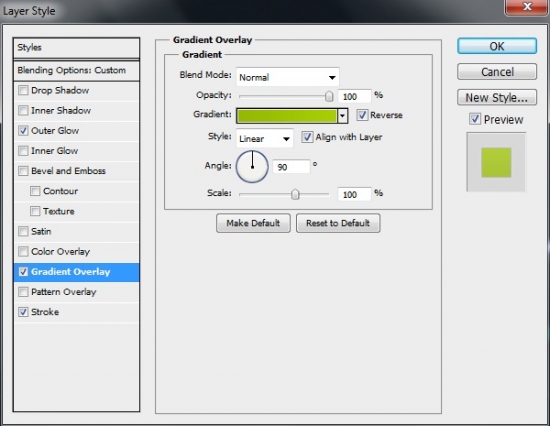
Task: Turn off the Outer Glow checkbox
Action: coord(23,131)
